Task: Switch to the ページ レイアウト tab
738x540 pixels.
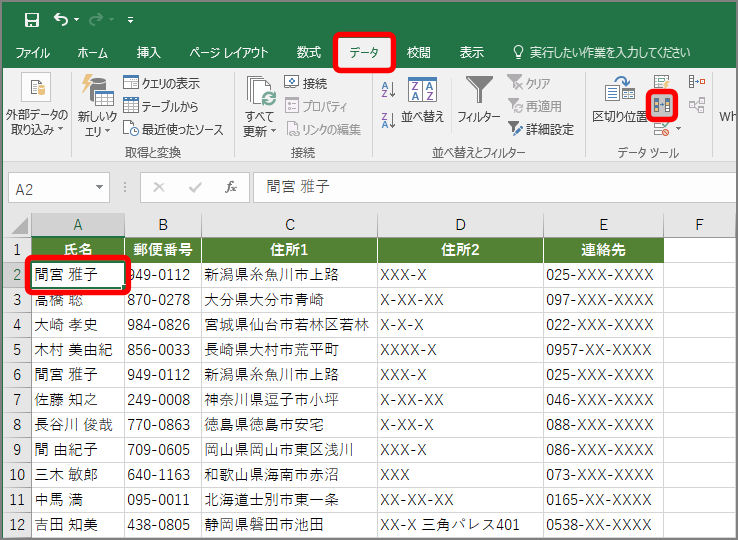Action: click(228, 52)
